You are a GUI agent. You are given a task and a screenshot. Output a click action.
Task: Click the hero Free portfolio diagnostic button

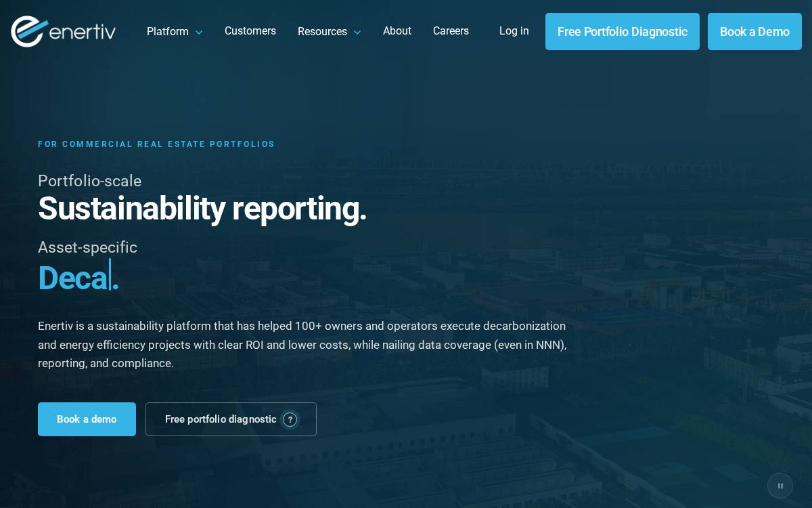[231, 419]
